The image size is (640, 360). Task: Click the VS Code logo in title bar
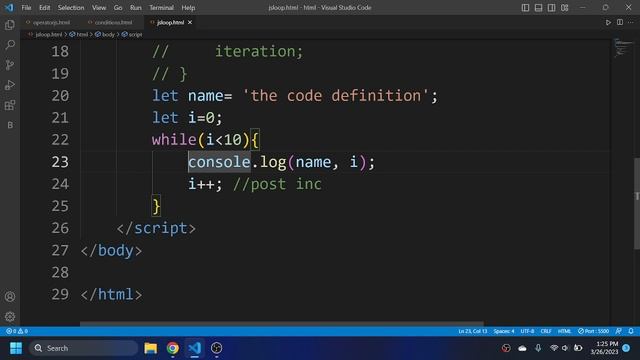(9, 7)
